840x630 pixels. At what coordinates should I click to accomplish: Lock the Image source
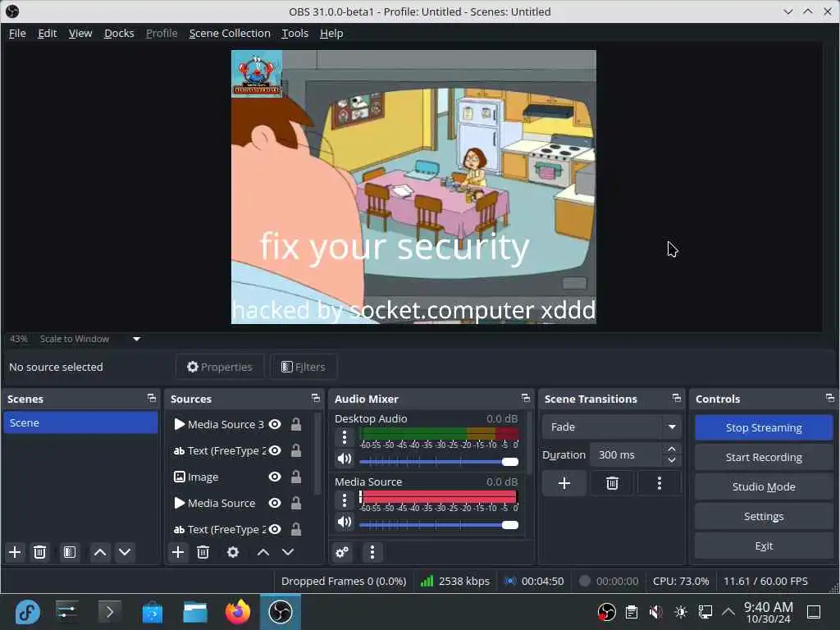pos(295,477)
